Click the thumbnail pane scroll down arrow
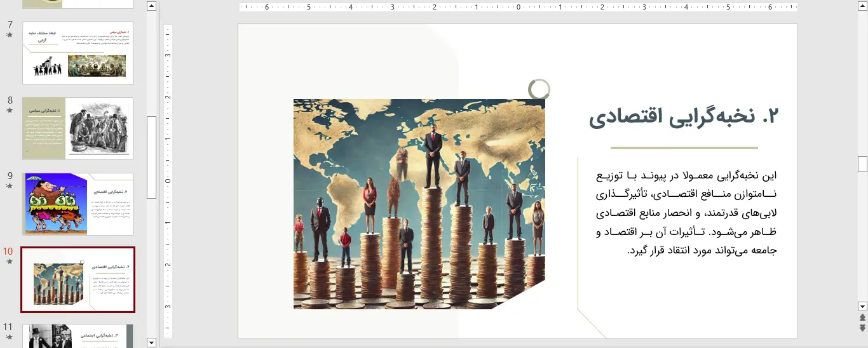 [151, 343]
